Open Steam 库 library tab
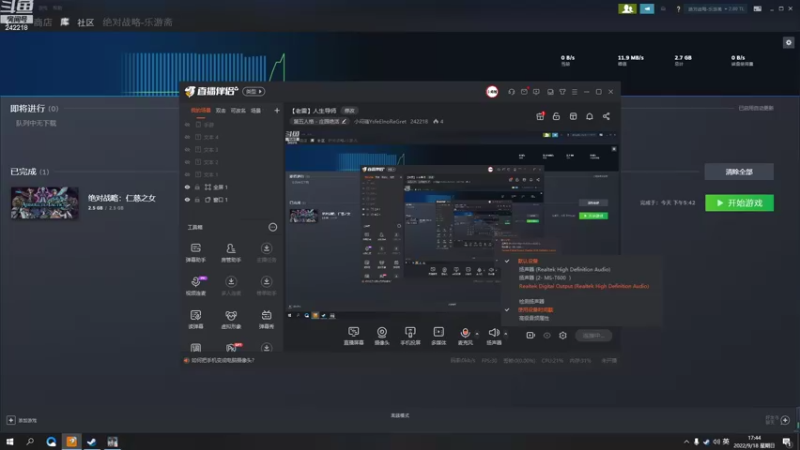 pos(65,22)
